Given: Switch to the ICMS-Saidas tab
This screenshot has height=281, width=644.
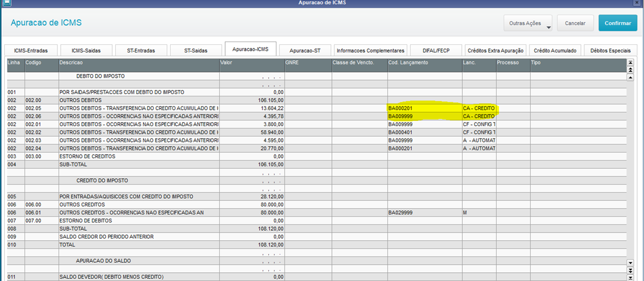Looking at the screenshot, I should [86, 50].
